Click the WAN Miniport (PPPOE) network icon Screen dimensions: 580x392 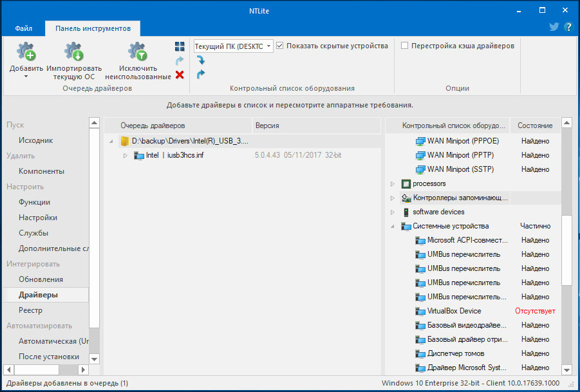click(420, 141)
